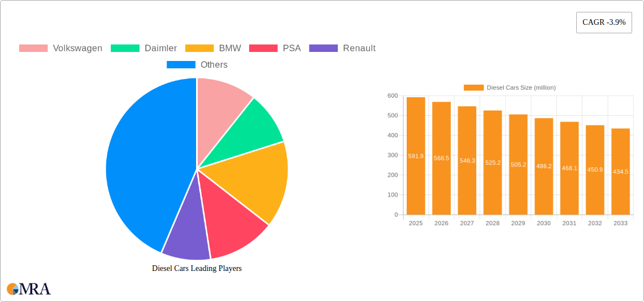Viewport: 644px width, 302px height.
Task: Click the 300 y-axis label
Action: tap(393, 155)
